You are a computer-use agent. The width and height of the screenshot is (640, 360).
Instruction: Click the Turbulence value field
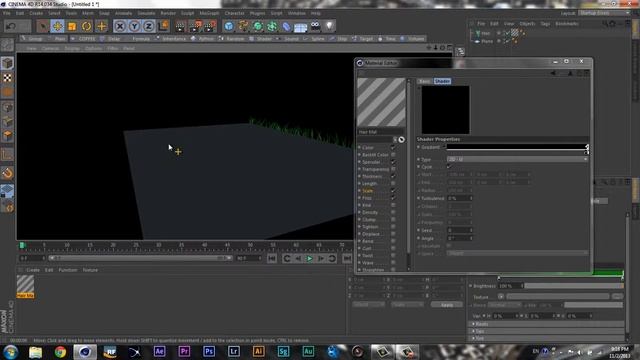pos(460,198)
